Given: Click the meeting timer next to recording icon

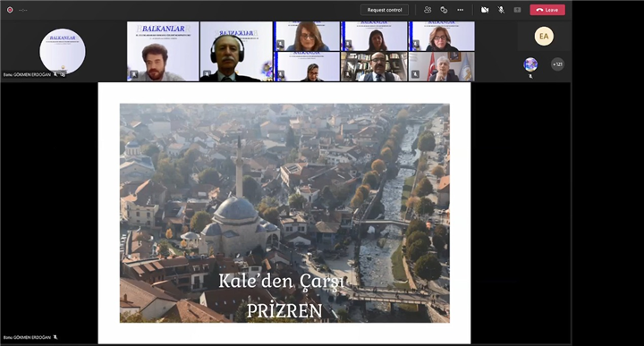Looking at the screenshot, I should point(23,10).
